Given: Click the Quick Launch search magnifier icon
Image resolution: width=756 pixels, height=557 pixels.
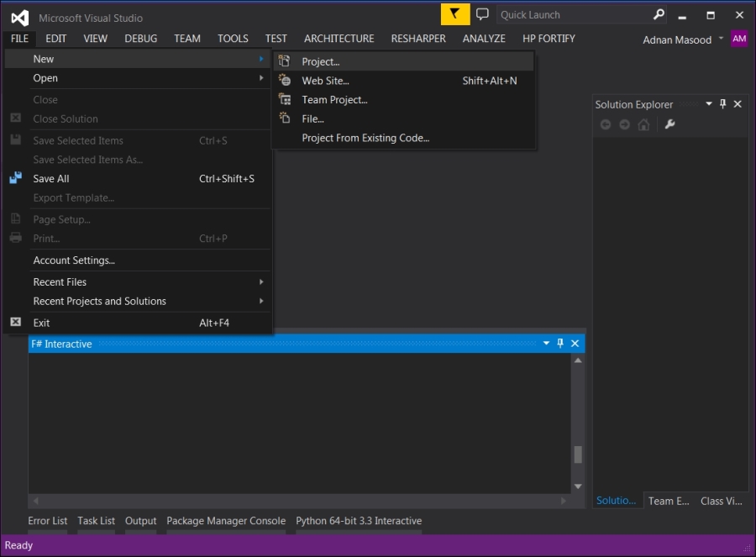Looking at the screenshot, I should click(659, 15).
